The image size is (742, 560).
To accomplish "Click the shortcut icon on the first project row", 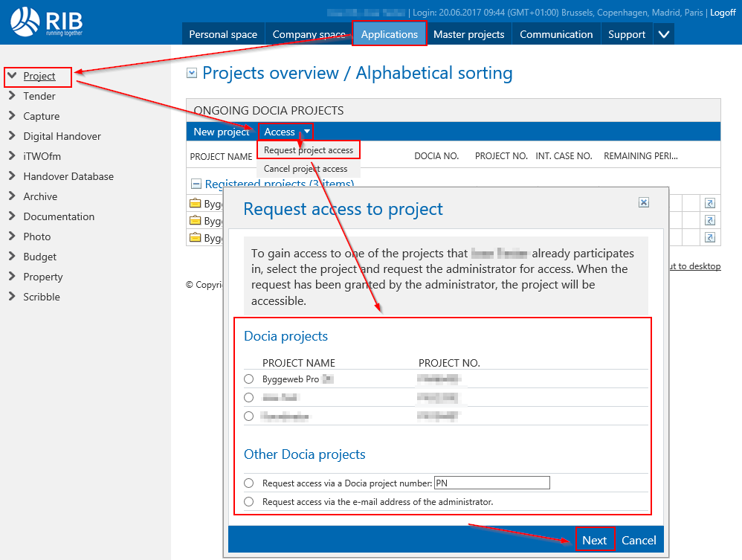I will tap(709, 203).
